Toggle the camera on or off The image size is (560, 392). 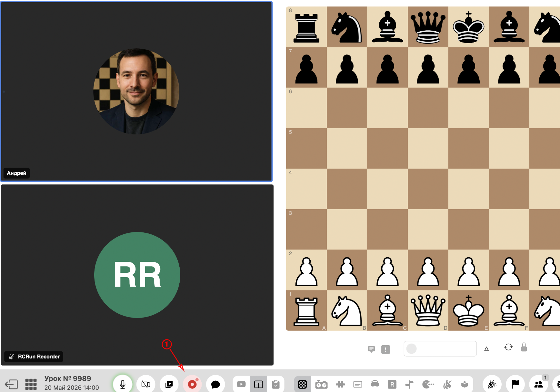146,384
